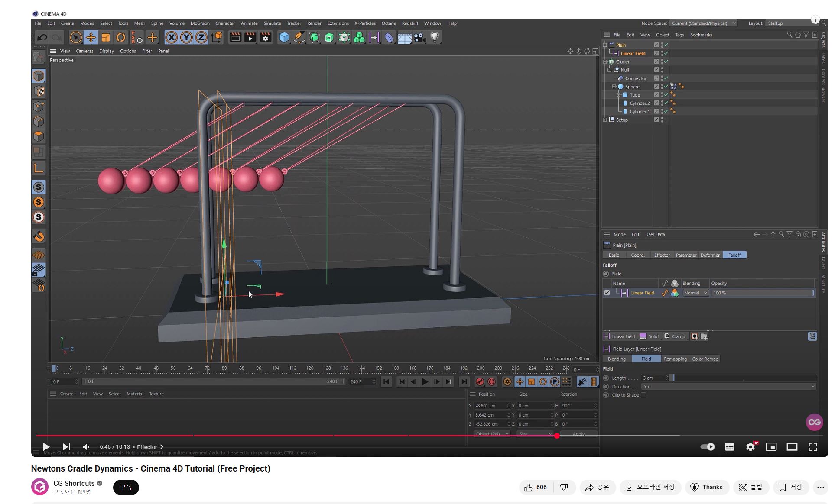This screenshot has height=504, width=838.
Task: Activate the Rotate tool in top toolbar
Action: pyautogui.click(x=121, y=38)
